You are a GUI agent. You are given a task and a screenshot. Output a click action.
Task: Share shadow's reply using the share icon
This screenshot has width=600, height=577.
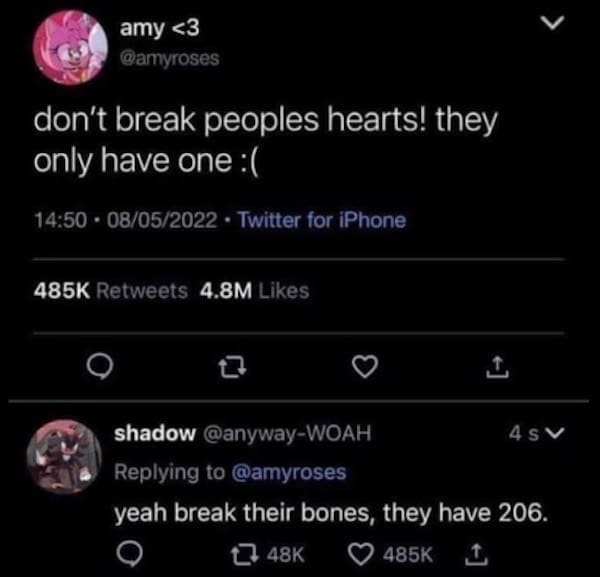click(476, 554)
